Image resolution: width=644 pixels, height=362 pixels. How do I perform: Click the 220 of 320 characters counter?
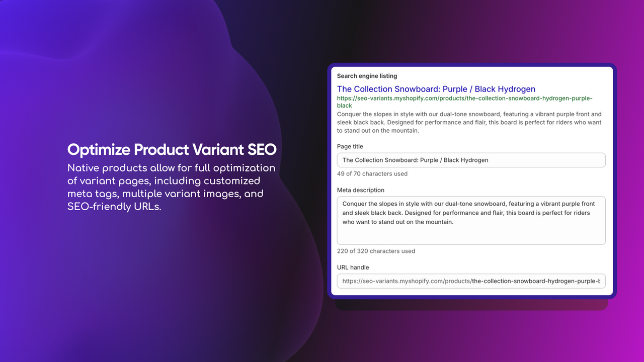pos(375,251)
